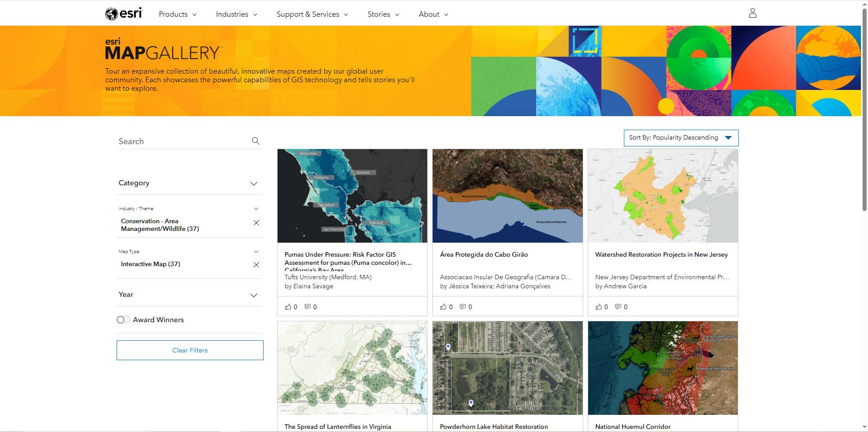868x432 pixels.
Task: Open comments on Pumas Under Pressure card
Action: [307, 307]
